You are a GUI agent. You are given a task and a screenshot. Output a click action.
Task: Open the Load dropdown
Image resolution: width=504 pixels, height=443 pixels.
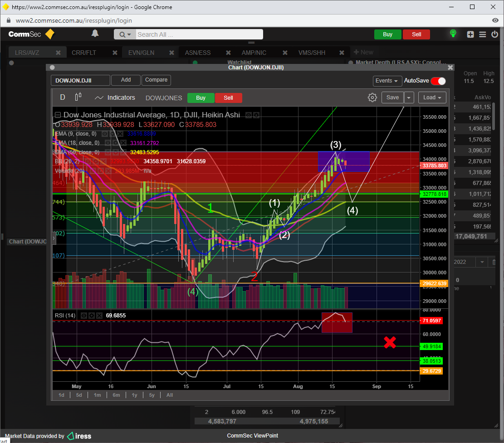coord(432,97)
